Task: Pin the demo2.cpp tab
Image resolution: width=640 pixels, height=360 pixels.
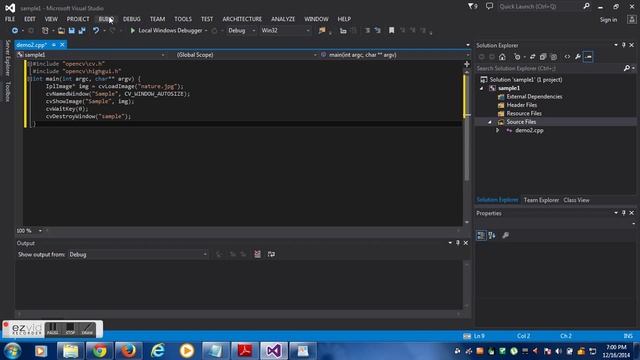Action: pyautogui.click(x=54, y=45)
